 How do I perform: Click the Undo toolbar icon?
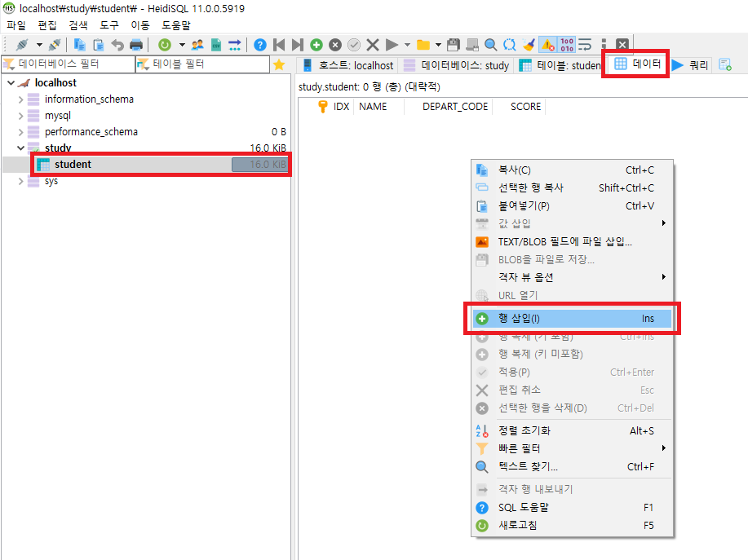click(117, 45)
